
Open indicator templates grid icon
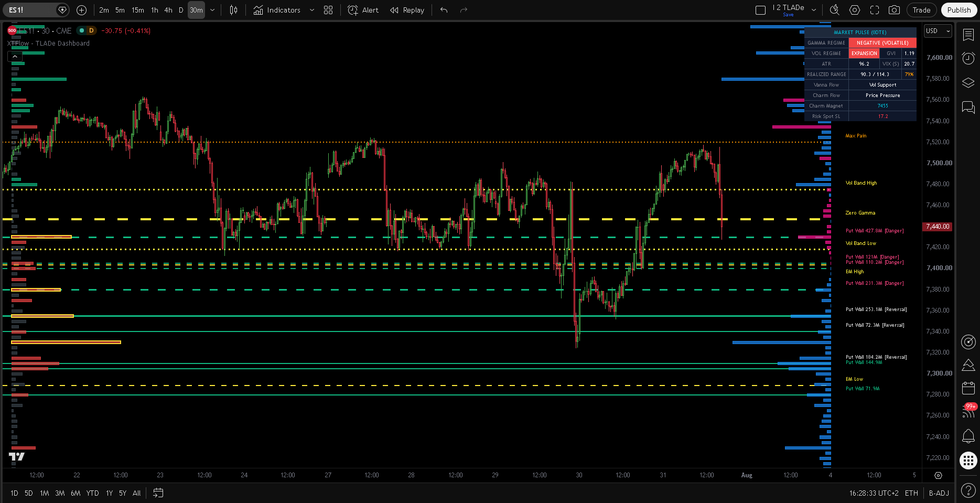328,10
